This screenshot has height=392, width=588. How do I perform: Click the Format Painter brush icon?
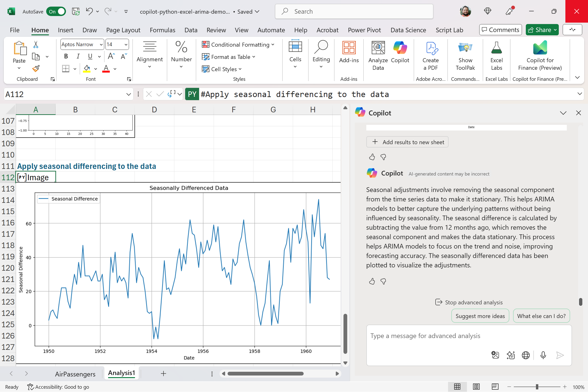pyautogui.click(x=36, y=69)
